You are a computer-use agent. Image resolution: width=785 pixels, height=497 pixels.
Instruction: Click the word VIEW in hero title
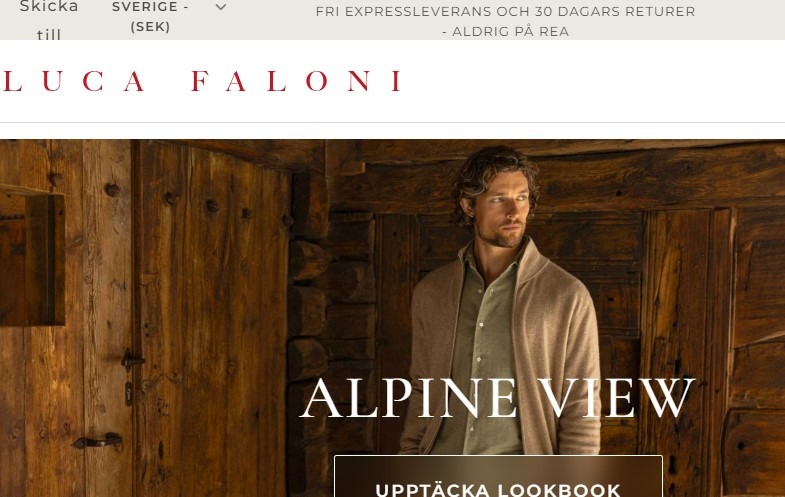tap(617, 398)
